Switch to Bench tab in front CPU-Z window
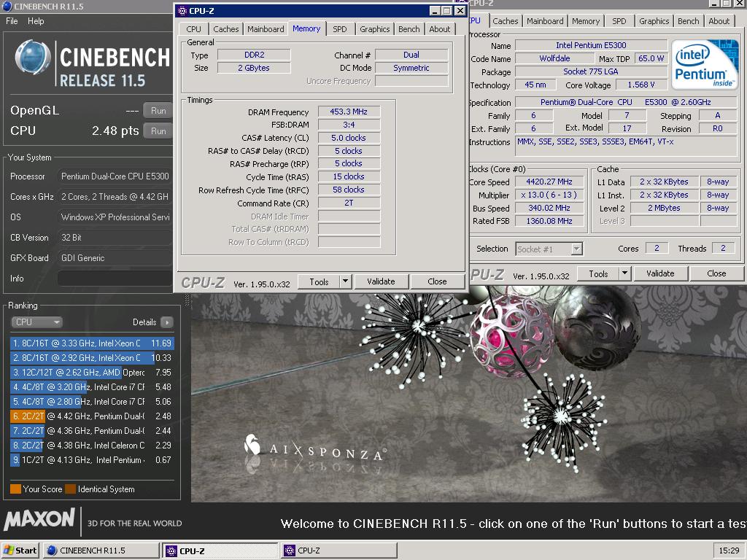 tap(409, 29)
